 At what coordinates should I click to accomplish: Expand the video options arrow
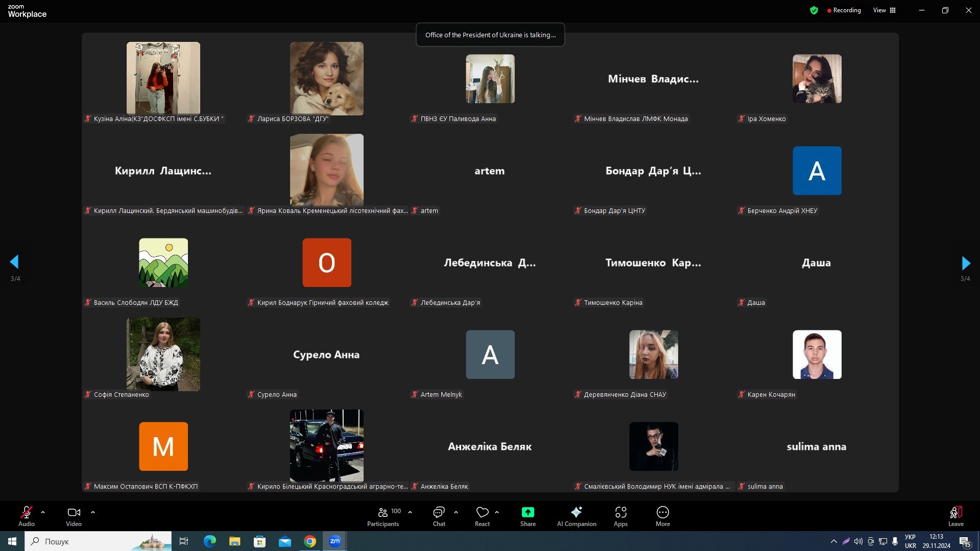click(x=93, y=512)
